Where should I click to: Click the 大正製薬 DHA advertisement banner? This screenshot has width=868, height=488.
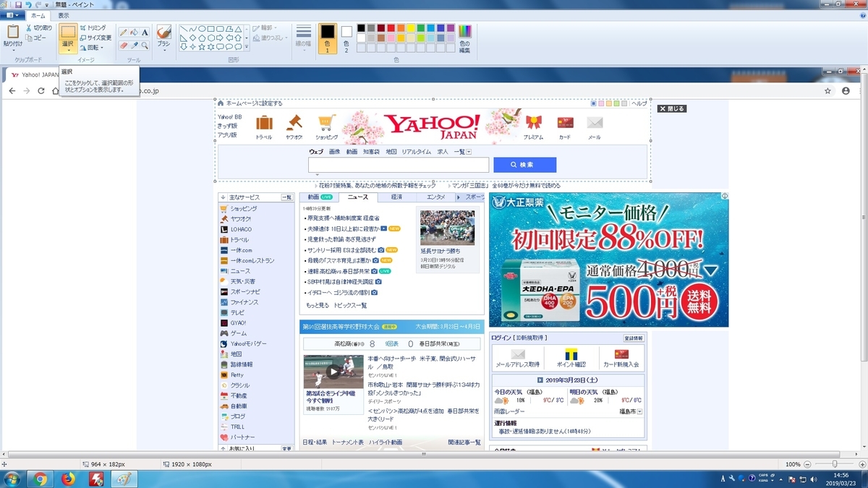click(x=608, y=260)
